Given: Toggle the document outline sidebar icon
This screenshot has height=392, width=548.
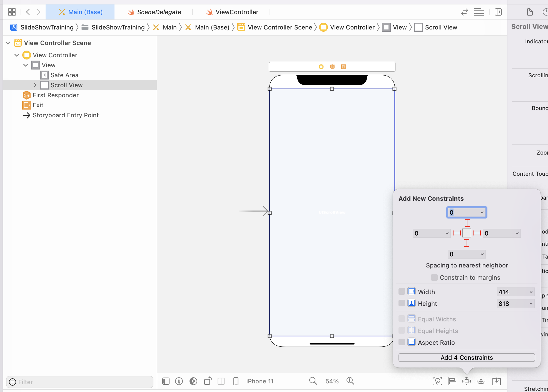Looking at the screenshot, I should pos(166,381).
